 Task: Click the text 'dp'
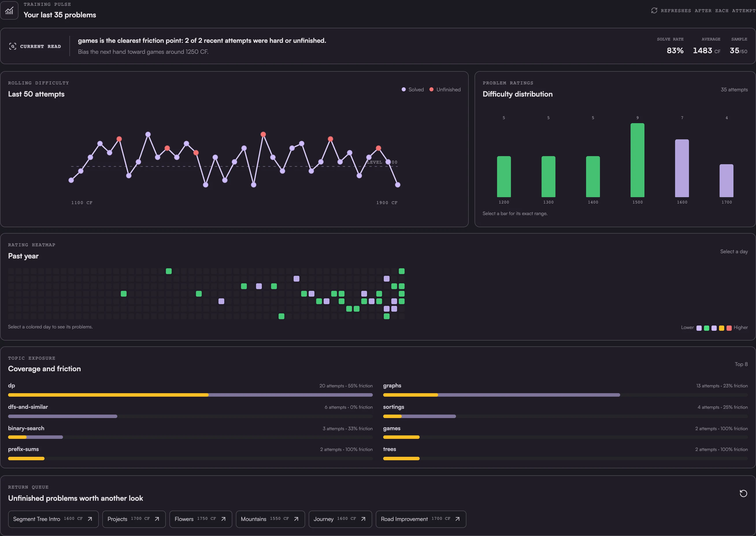(12, 385)
